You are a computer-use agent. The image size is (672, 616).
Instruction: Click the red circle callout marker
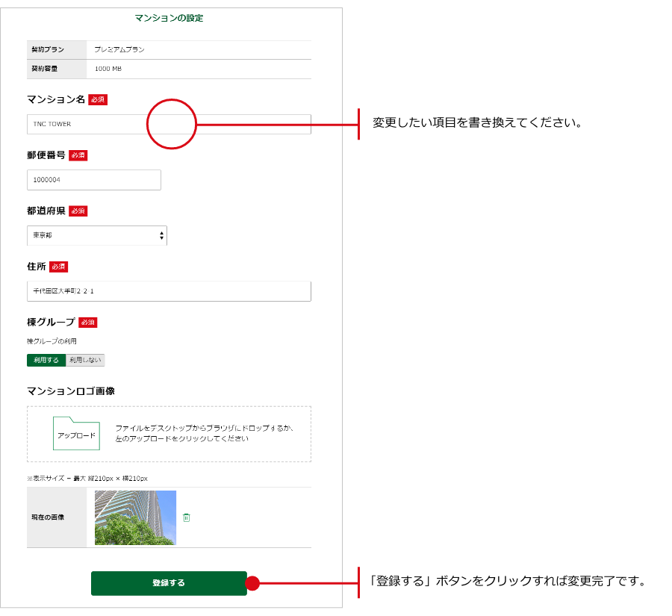point(171,124)
